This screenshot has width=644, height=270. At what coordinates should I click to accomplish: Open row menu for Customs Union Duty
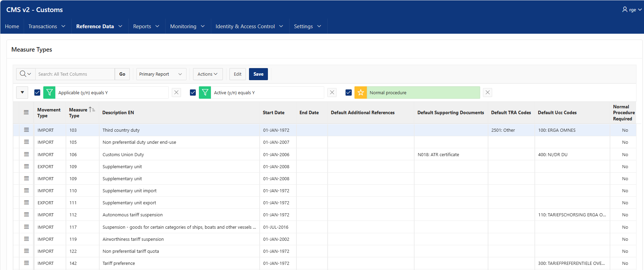(26, 154)
